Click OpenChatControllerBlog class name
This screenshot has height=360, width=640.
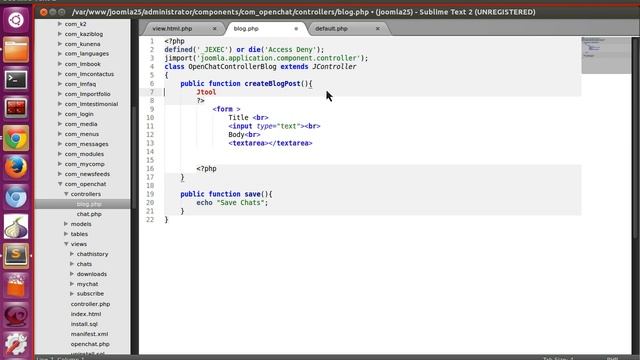[x=232, y=67]
